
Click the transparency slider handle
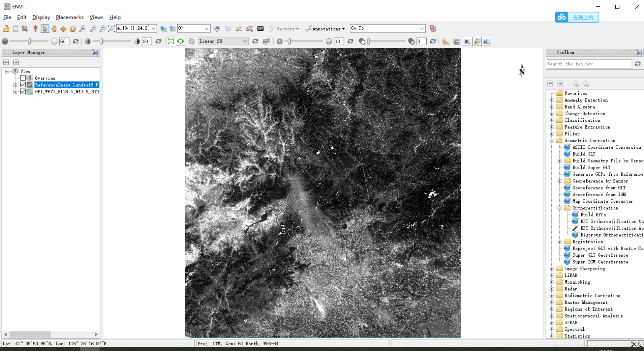click(x=369, y=41)
